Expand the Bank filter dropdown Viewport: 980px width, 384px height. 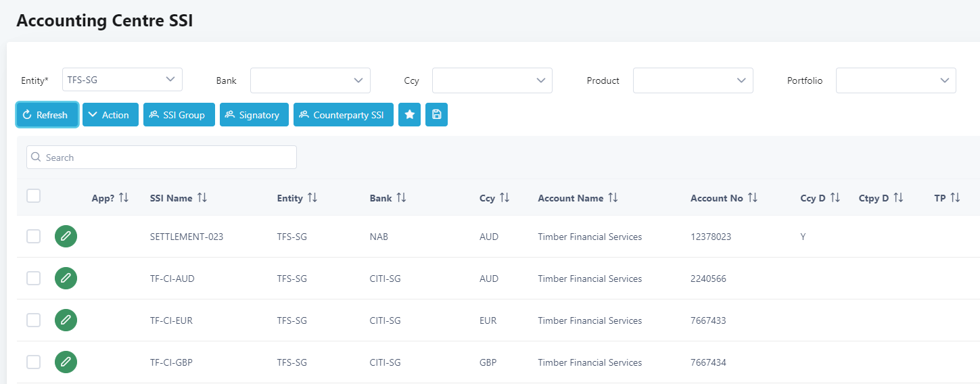pyautogui.click(x=310, y=80)
